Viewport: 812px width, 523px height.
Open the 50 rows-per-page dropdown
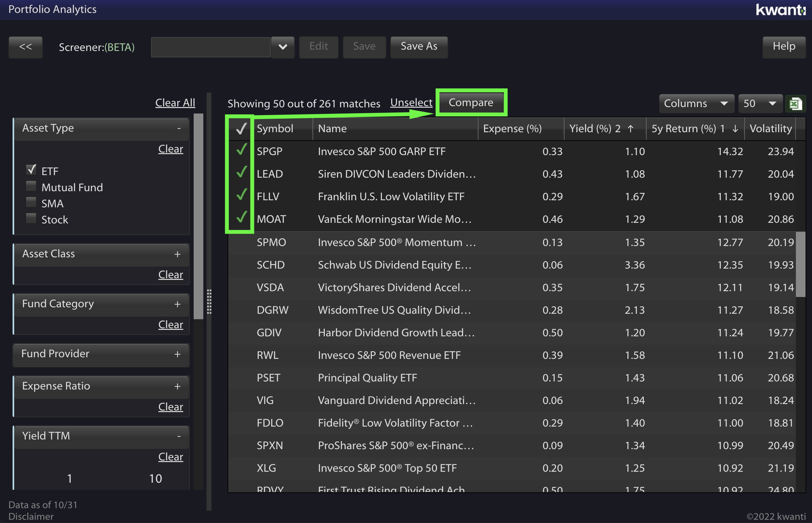[760, 104]
